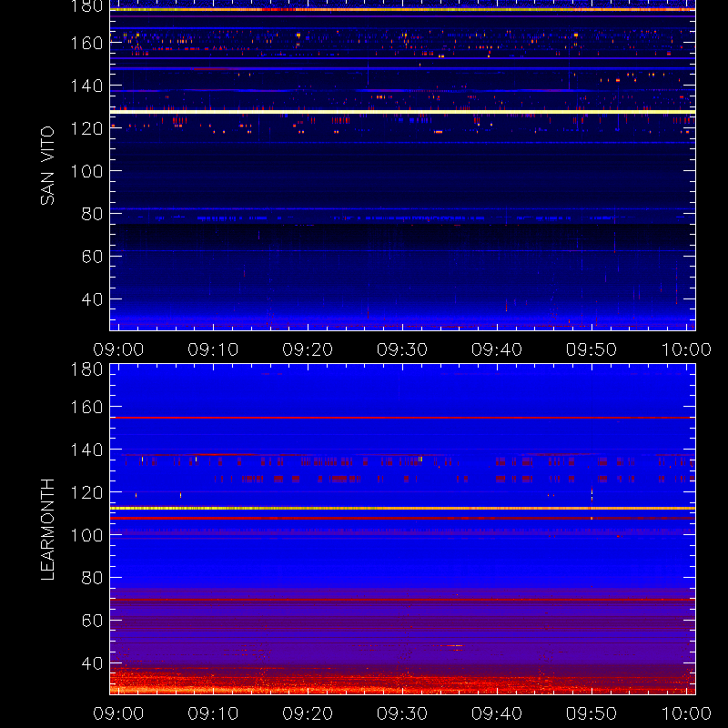Pick the 09:30 label under Learmonth plot
Image resolution: width=728 pixels, height=728 pixels.
[x=402, y=713]
